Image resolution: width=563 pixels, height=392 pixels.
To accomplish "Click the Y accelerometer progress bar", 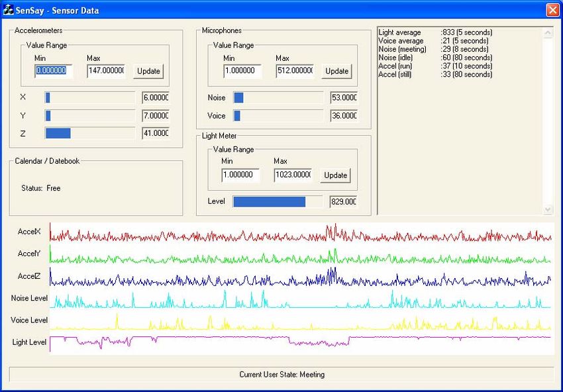I will (x=90, y=116).
